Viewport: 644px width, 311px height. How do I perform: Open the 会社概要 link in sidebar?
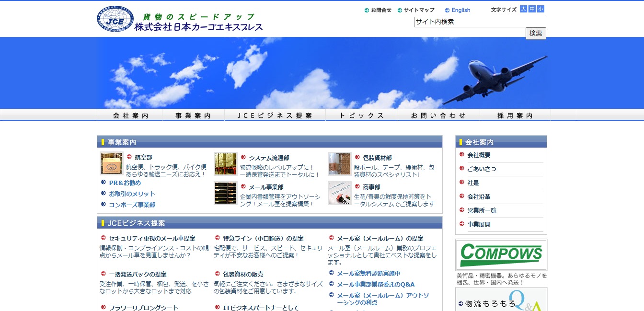479,155
